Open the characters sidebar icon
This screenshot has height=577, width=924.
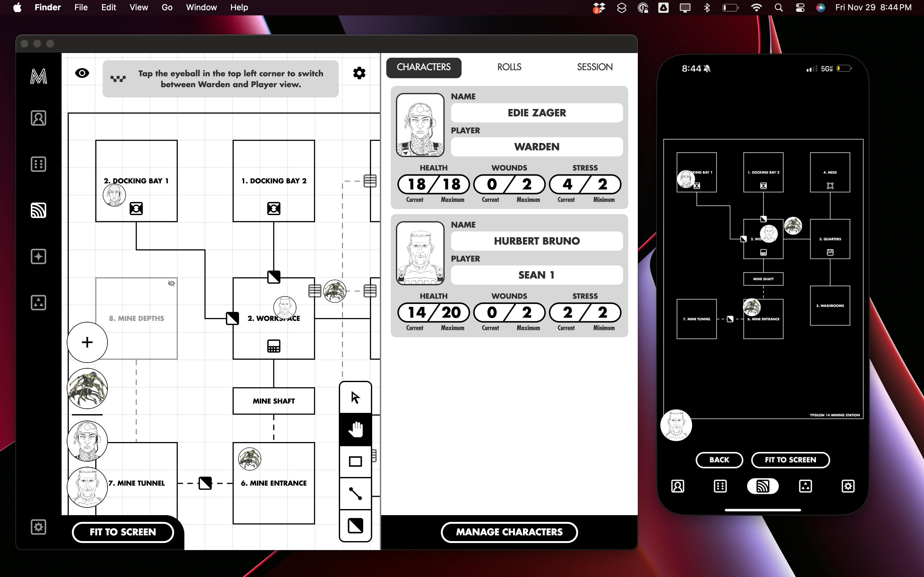point(38,118)
